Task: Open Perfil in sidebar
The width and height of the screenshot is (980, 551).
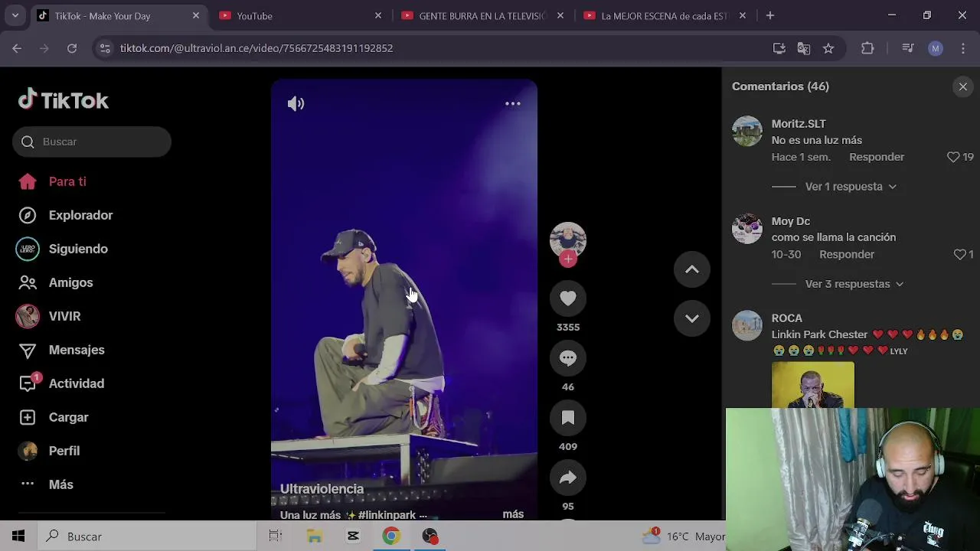Action: pos(64,451)
